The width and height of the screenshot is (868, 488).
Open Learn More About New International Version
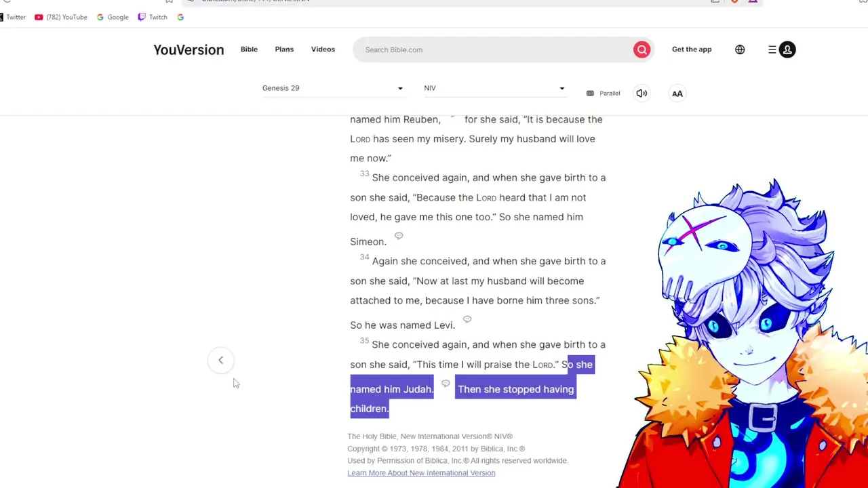421,473
